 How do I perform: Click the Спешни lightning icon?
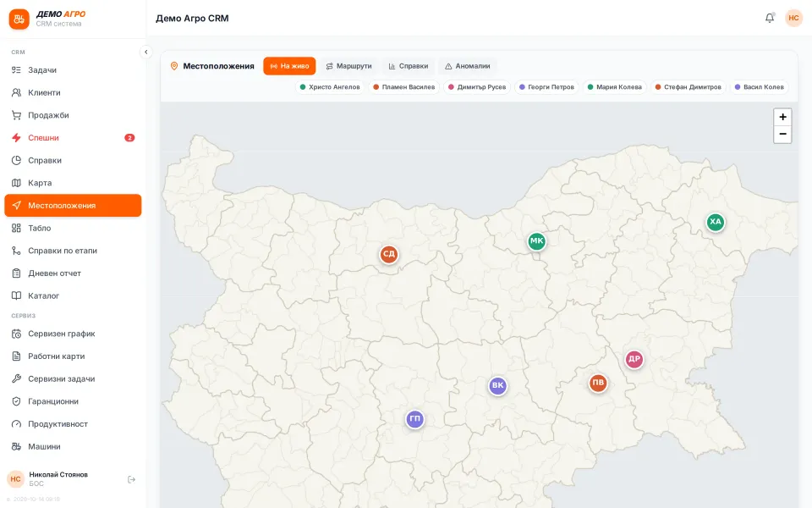[17, 138]
